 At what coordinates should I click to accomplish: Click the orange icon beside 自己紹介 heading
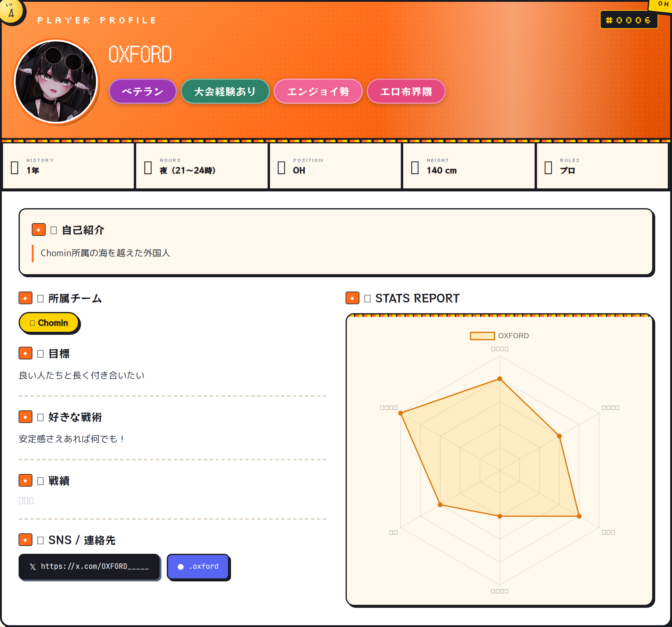click(38, 229)
